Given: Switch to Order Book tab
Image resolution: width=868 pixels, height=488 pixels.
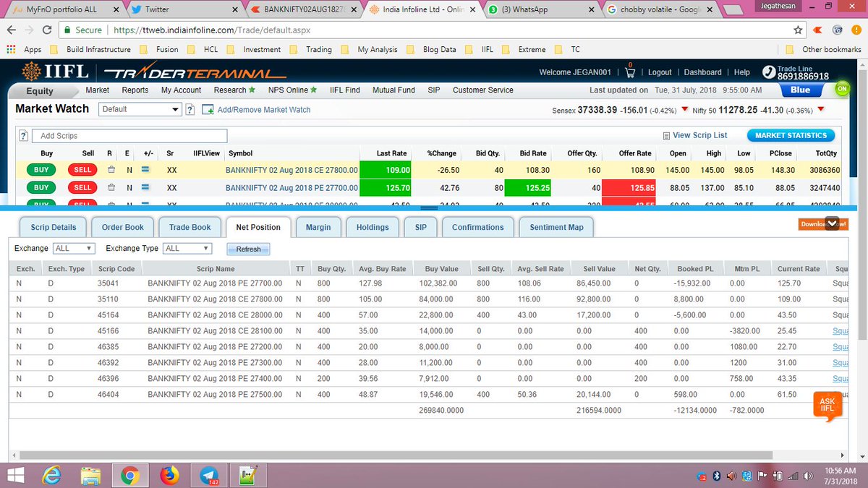Looking at the screenshot, I should point(122,227).
